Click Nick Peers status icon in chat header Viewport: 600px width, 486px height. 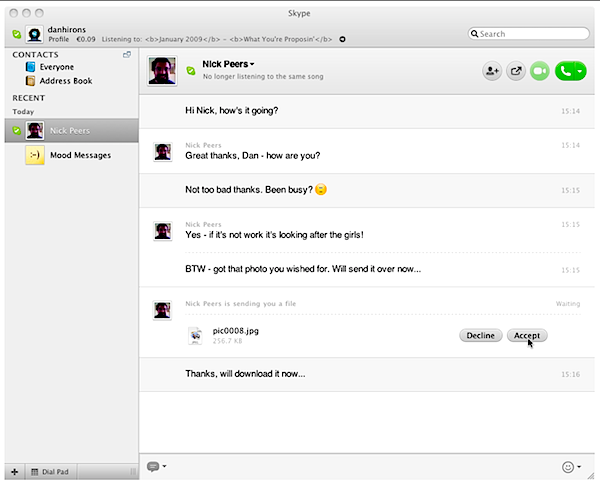[x=191, y=70]
